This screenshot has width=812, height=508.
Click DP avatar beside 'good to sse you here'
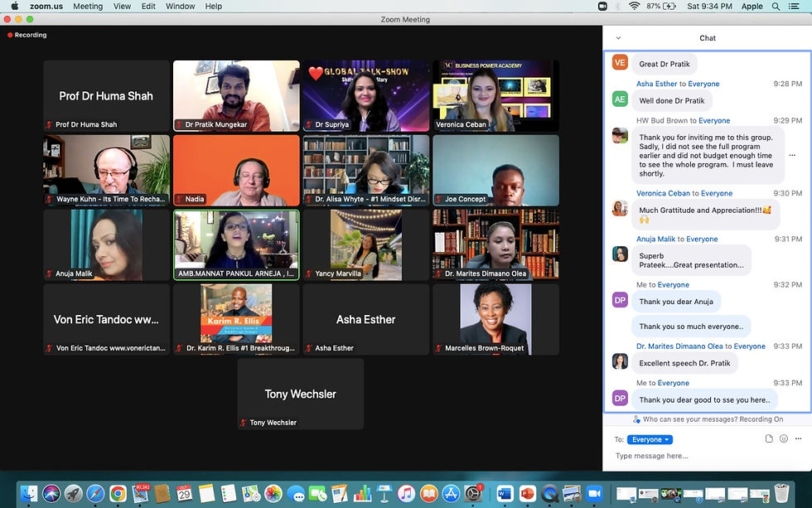(620, 398)
